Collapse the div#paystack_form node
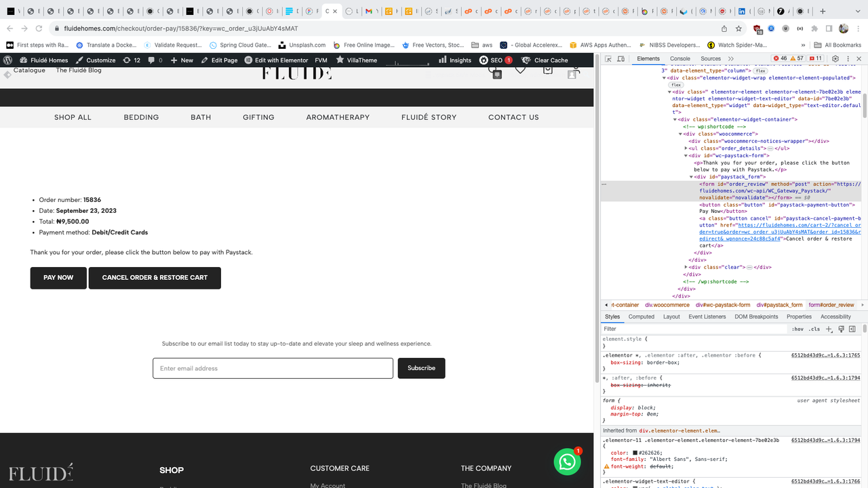Image resolution: width=868 pixels, height=488 pixels. click(691, 176)
